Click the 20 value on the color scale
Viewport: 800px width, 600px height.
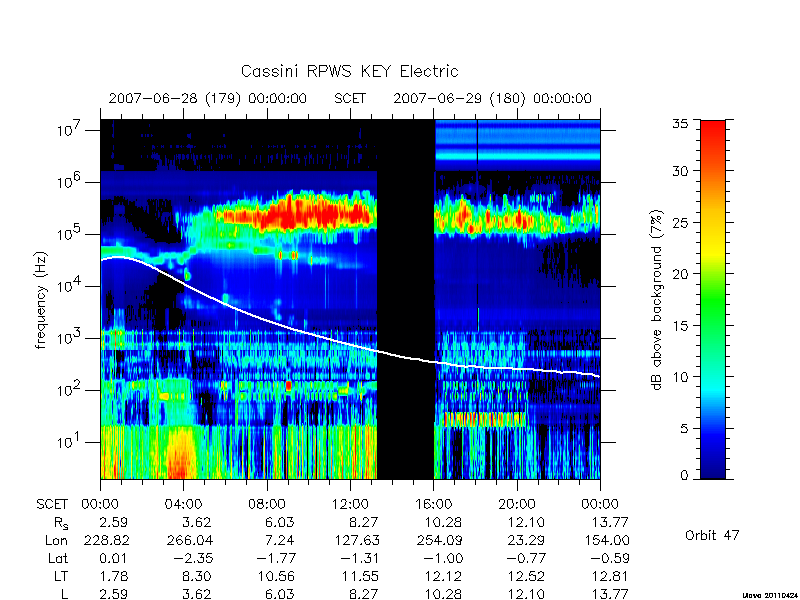pos(680,274)
